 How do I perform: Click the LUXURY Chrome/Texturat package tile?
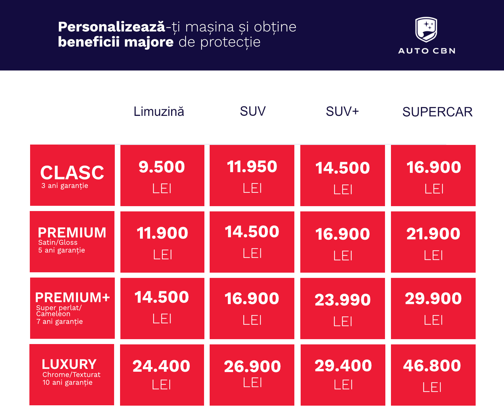(72, 374)
